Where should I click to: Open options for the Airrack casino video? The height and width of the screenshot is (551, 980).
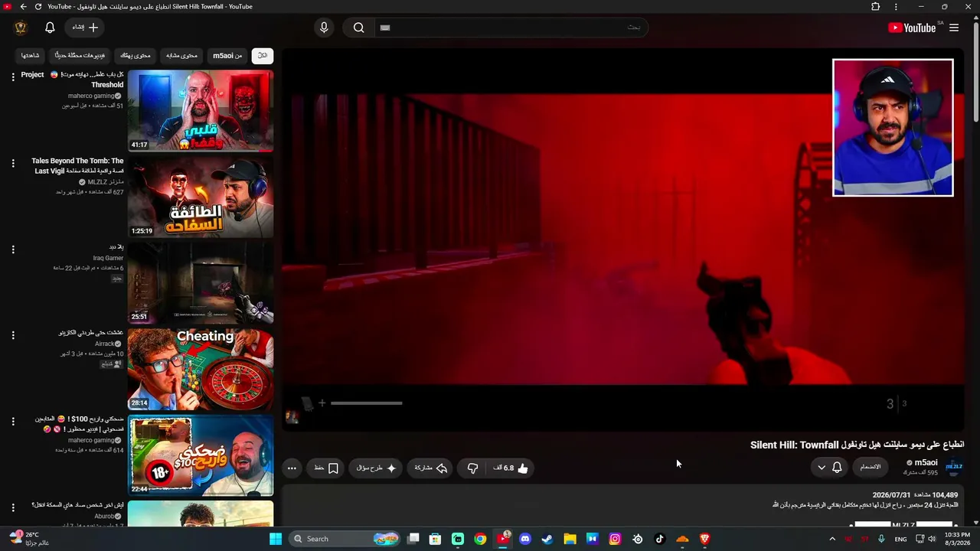point(13,335)
